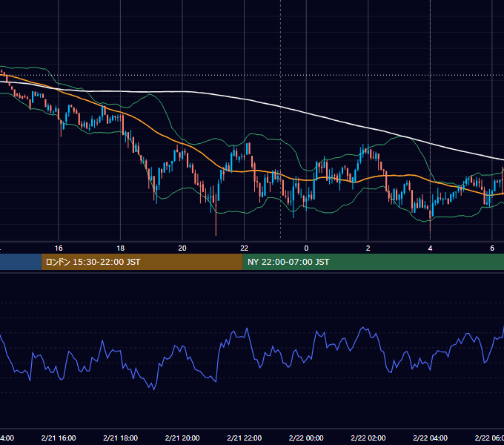Click the 2/22 02:00 date label
The image size is (504, 445).
pyautogui.click(x=368, y=438)
